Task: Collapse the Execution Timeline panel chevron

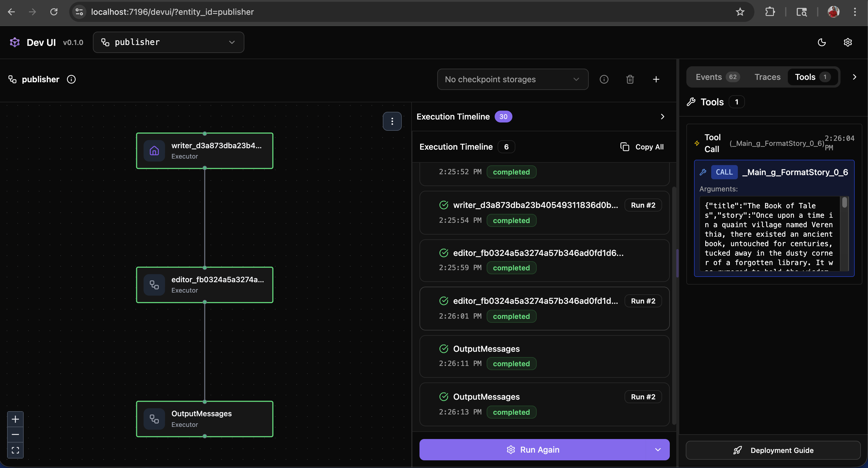Action: pos(662,117)
